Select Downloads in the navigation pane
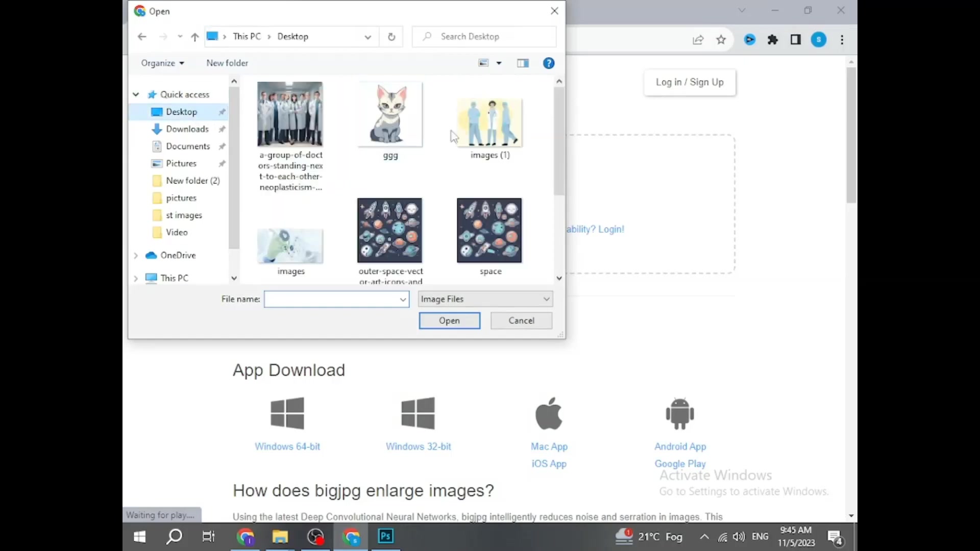980x551 pixels. click(x=187, y=129)
